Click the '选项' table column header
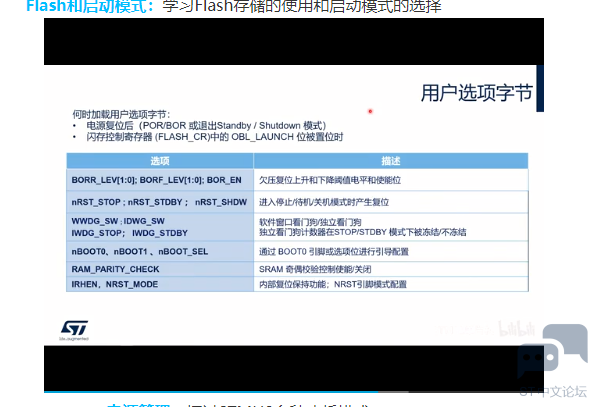596x407 pixels. click(x=160, y=161)
